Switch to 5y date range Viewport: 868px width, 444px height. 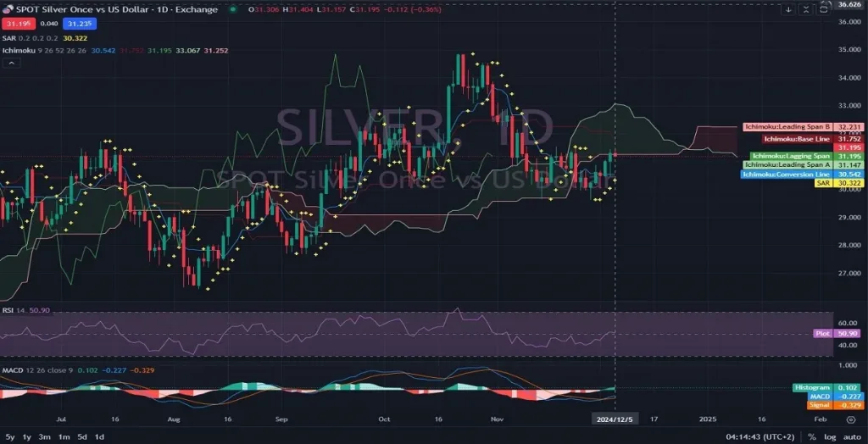coord(10,437)
